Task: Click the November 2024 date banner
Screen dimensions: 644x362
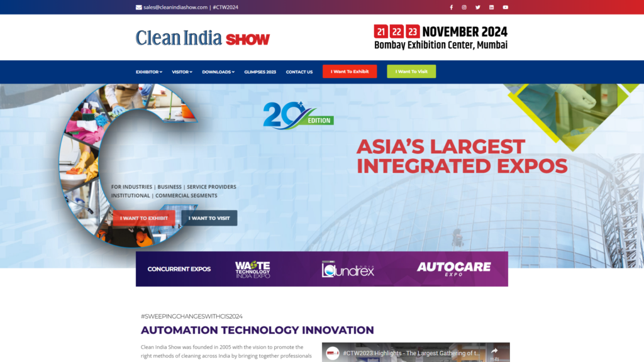Action: [441, 37]
